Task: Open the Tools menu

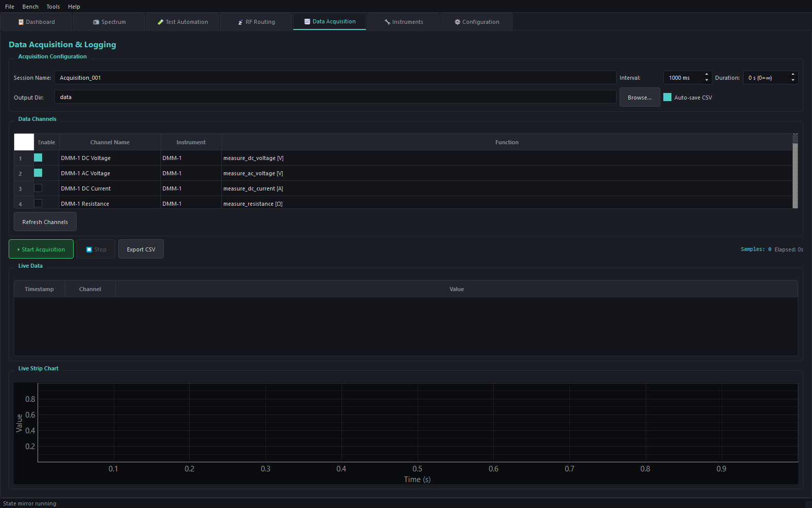Action: (x=53, y=7)
